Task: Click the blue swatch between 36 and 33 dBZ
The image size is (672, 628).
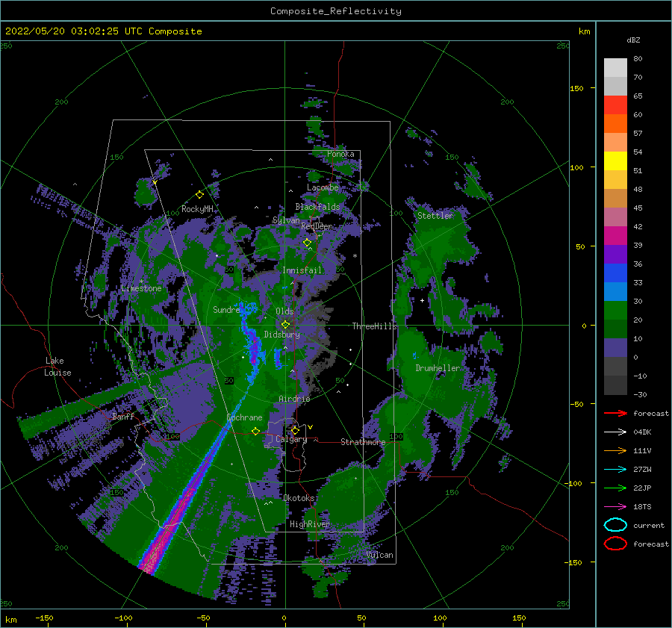Action: coord(615,273)
